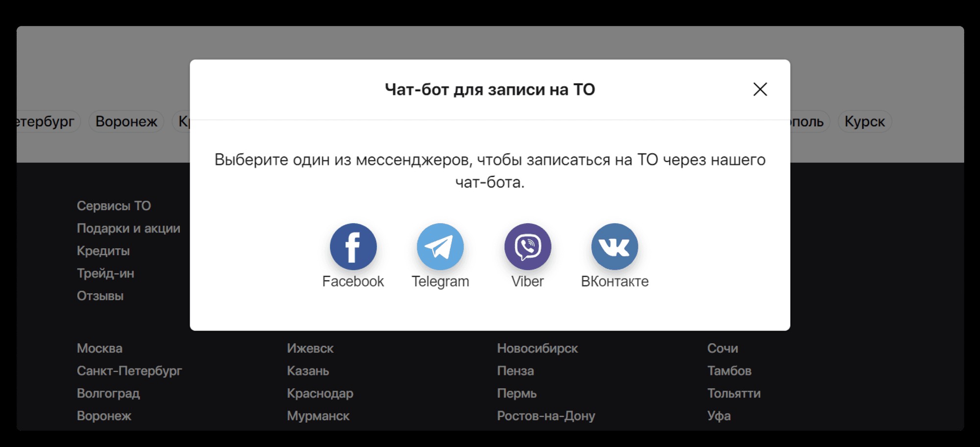
Task: Choose Казань in footer city list
Action: (308, 371)
